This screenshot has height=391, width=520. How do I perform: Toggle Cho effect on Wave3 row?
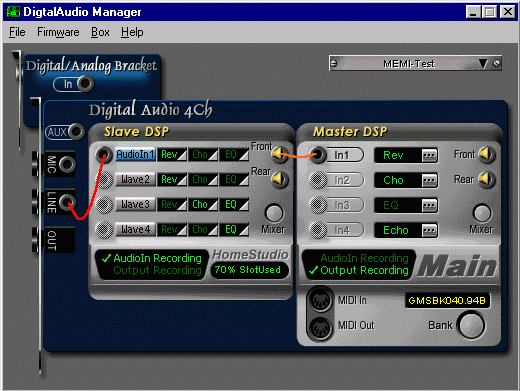click(203, 204)
